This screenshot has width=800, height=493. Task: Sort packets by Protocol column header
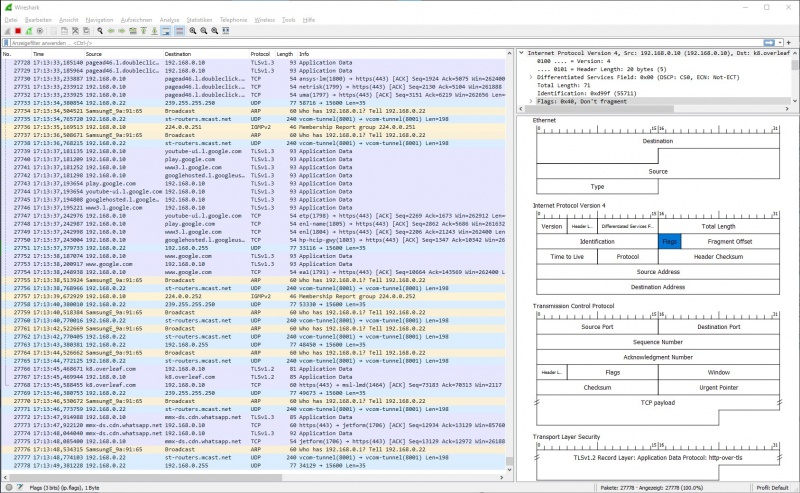coord(260,54)
